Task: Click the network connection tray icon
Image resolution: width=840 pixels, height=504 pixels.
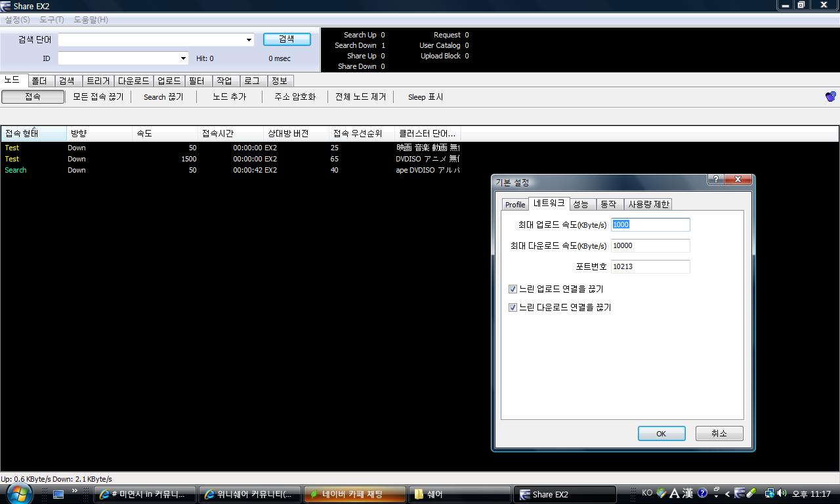Action: click(769, 493)
